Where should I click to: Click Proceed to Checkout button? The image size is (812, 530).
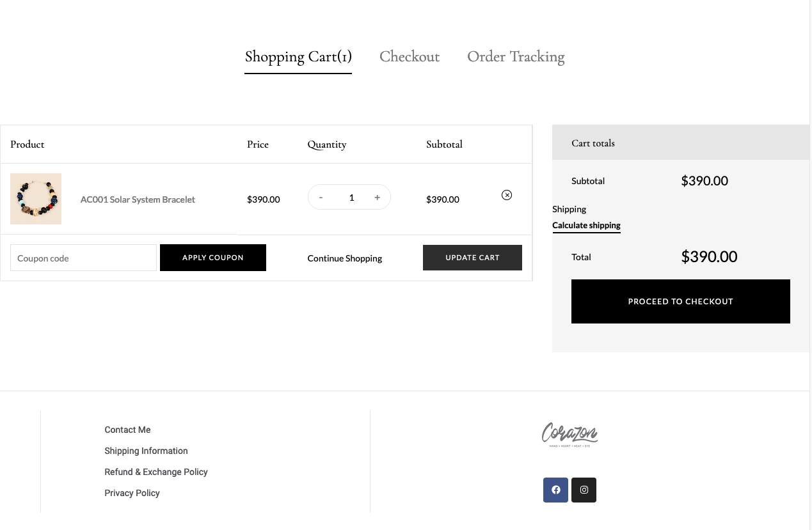pyautogui.click(x=681, y=301)
